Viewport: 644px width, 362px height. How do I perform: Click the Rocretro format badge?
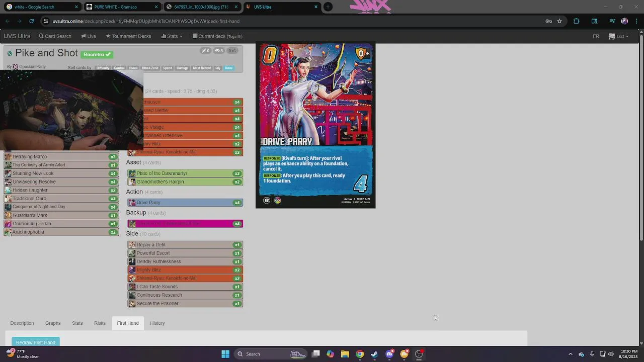tap(97, 54)
